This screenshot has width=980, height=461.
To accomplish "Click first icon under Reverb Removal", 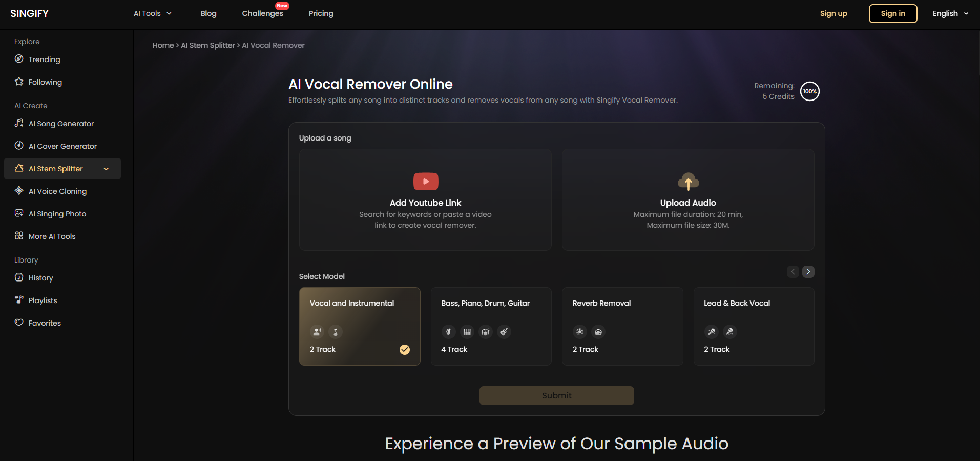I will click(580, 332).
